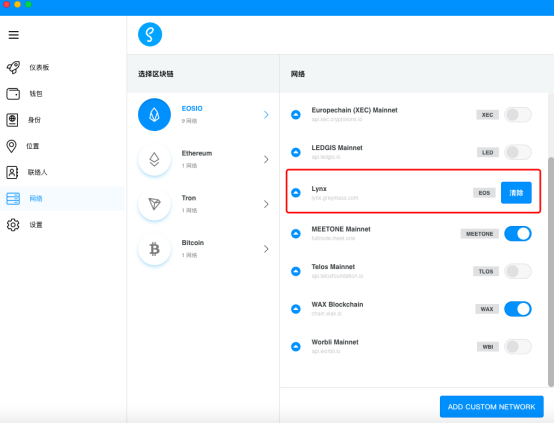Click the network list scrollbar
Screen dimensions: 554x423
coord(550,272)
